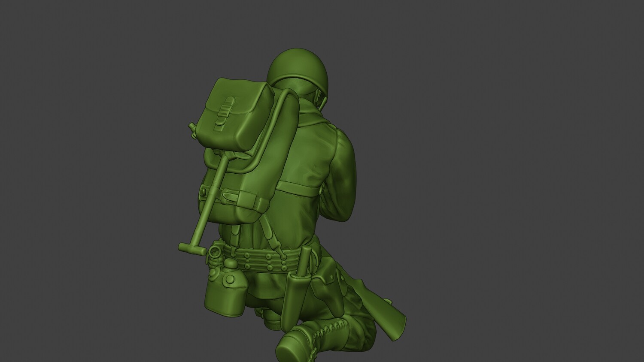The height and width of the screenshot is (362, 644).
Task: Click the soldier model's helmet
Action: (298, 74)
